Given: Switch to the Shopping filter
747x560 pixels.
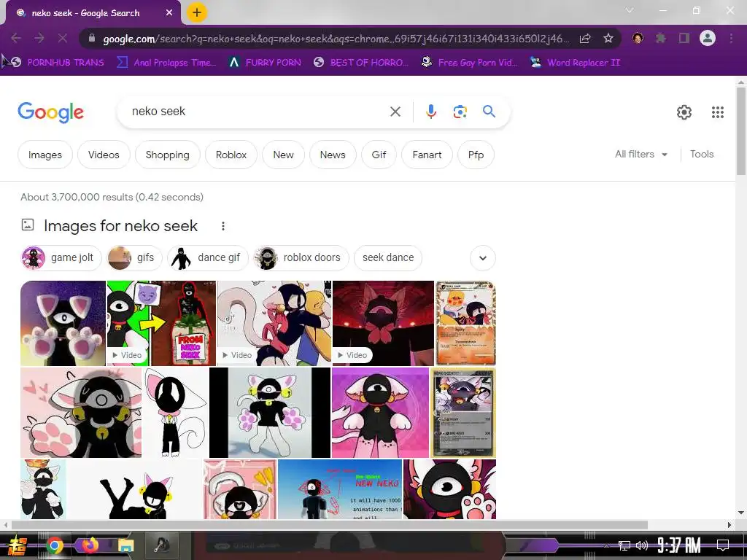Looking at the screenshot, I should (x=167, y=155).
